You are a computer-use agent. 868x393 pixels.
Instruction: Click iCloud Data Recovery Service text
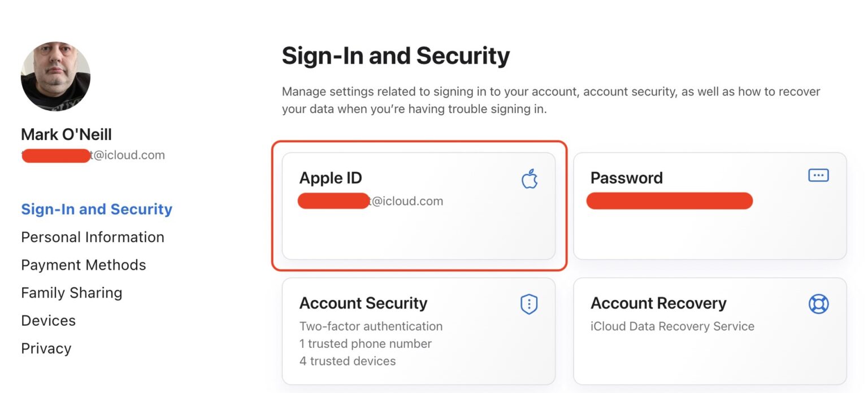pyautogui.click(x=672, y=326)
